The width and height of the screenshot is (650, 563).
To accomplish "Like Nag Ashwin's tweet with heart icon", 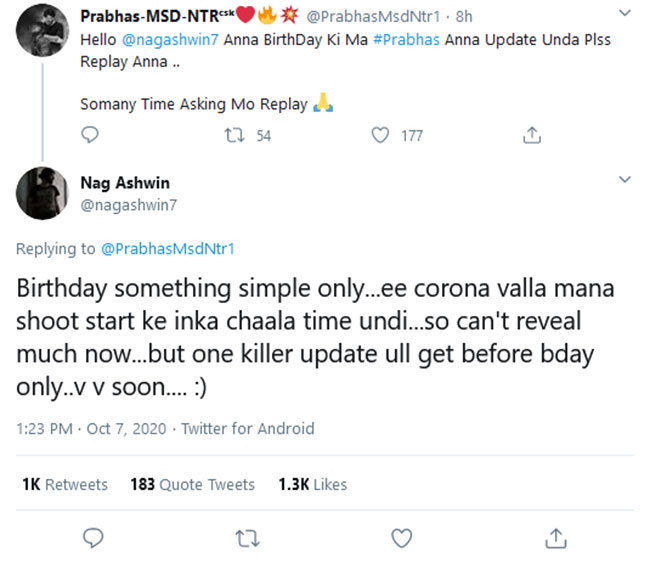I will (x=401, y=539).
